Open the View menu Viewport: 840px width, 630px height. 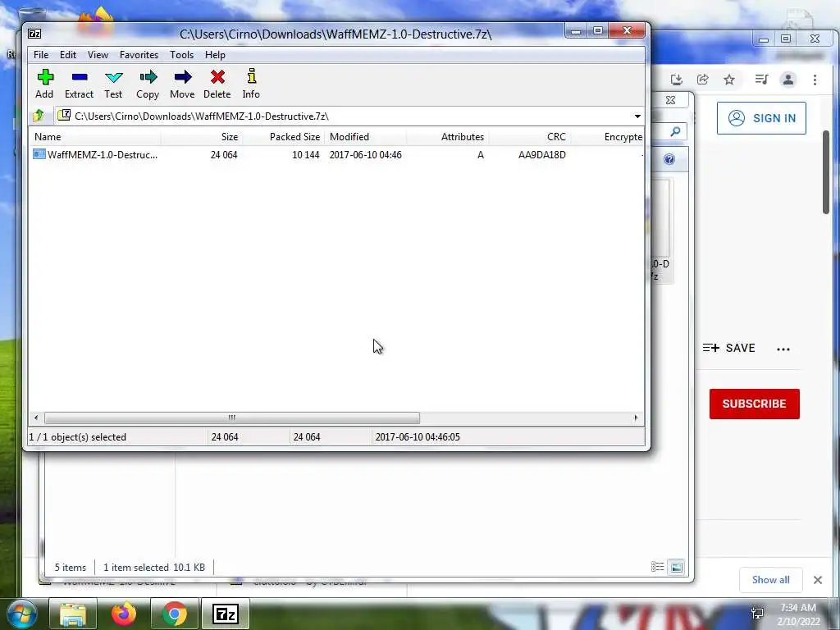[x=98, y=55]
